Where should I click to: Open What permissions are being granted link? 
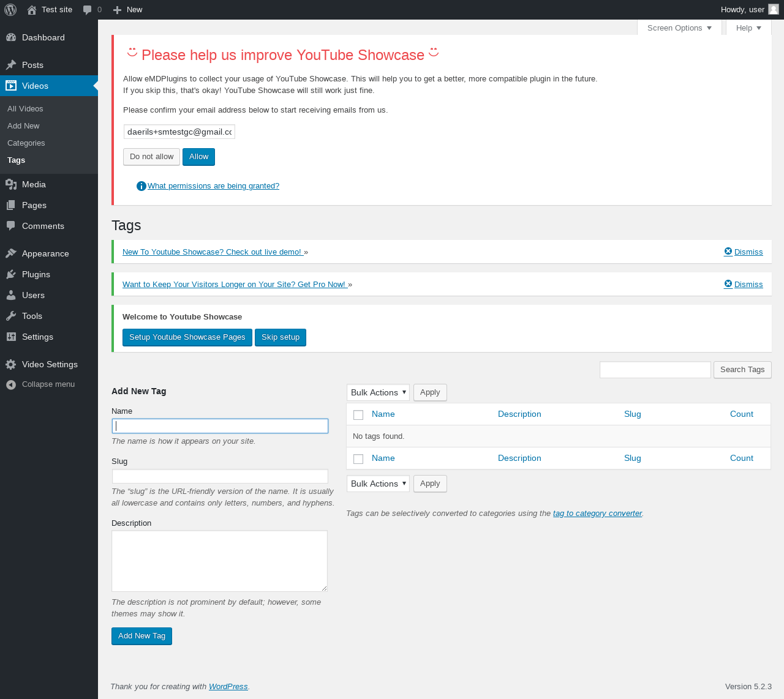213,186
